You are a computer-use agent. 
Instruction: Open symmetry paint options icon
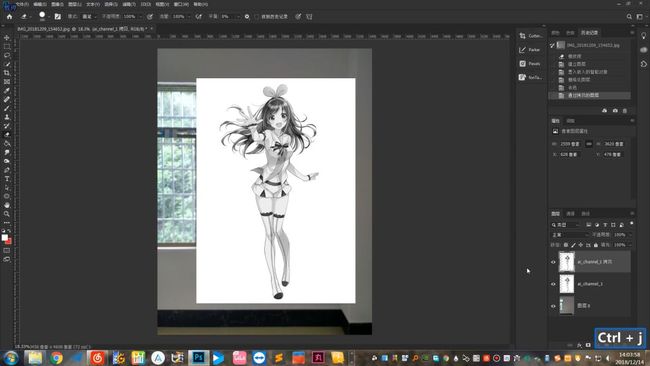[309, 17]
